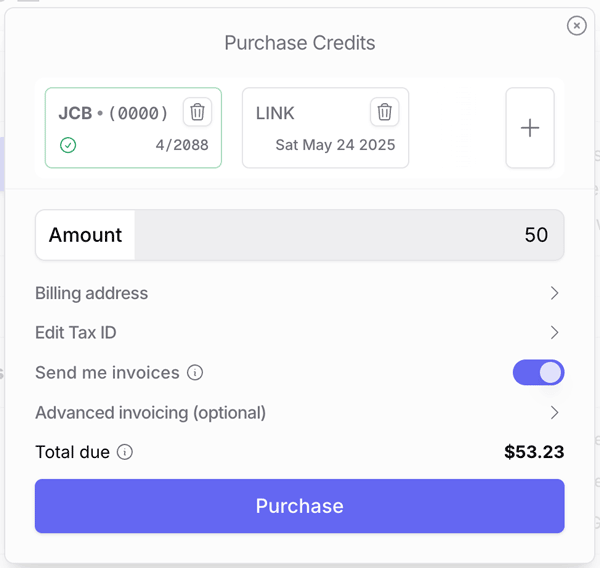600x568 pixels.
Task: Click the green checkmark on JCB card
Action: [x=68, y=145]
